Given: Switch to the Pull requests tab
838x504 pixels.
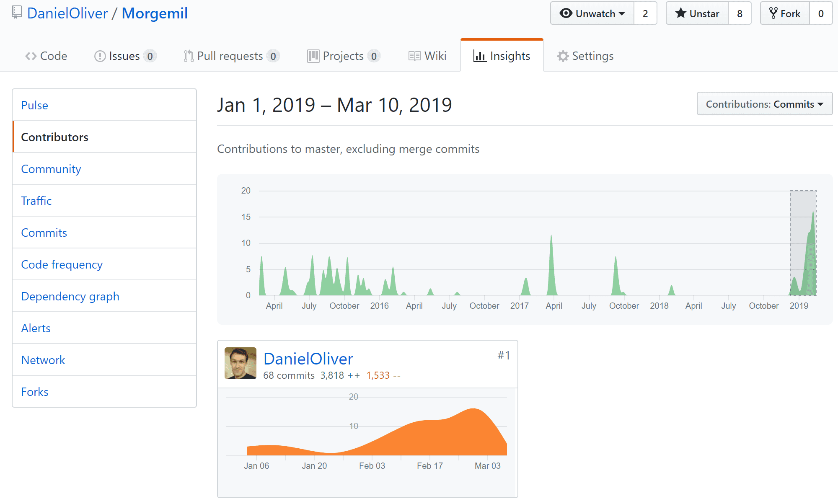Looking at the screenshot, I should (231, 56).
